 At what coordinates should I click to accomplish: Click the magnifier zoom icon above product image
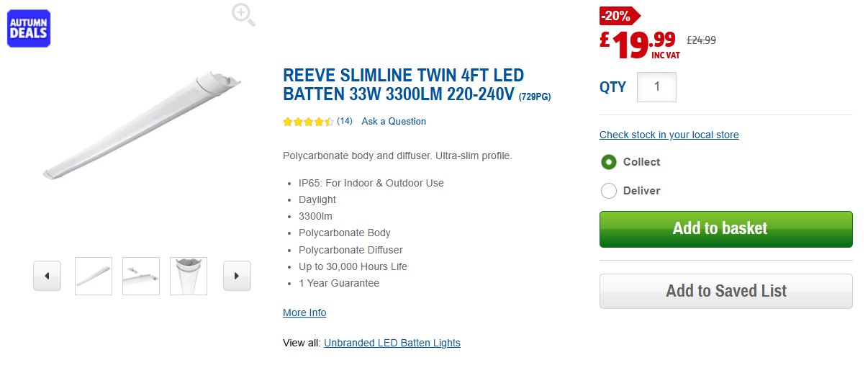click(243, 14)
